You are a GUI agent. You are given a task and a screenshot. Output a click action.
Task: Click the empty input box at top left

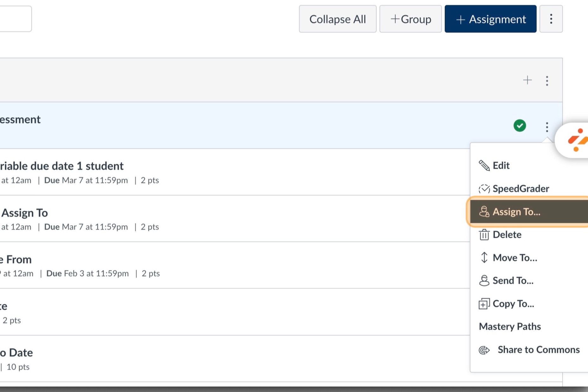click(16, 19)
